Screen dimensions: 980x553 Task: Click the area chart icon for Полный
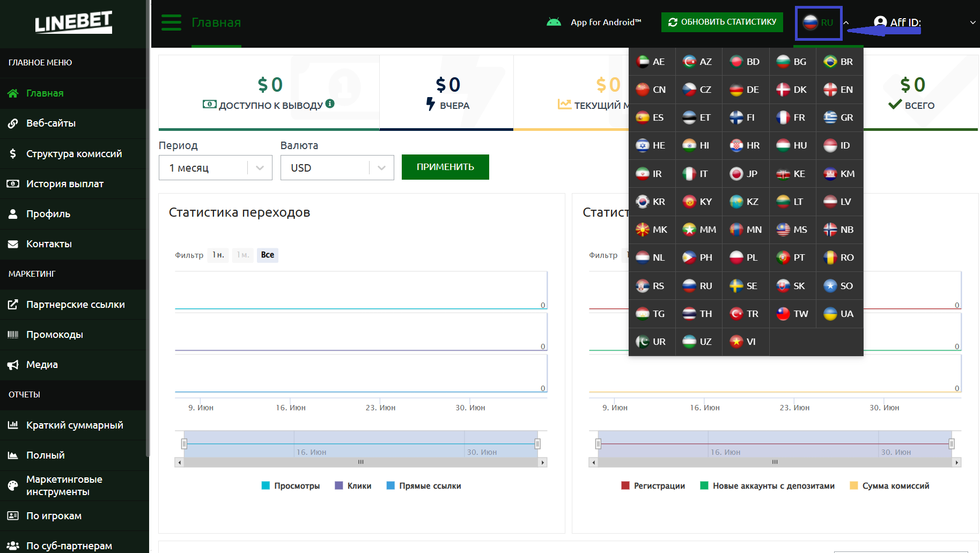point(13,455)
